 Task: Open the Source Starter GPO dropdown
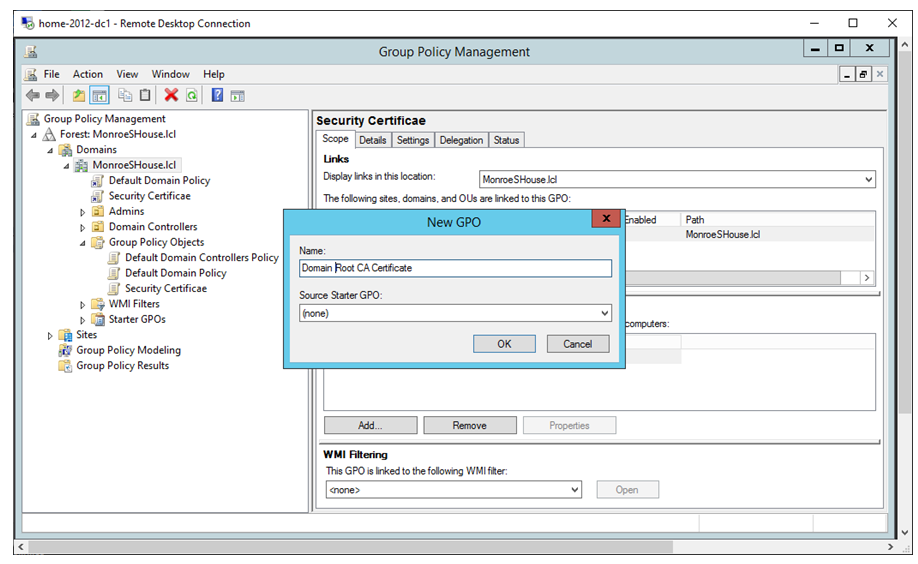point(603,313)
